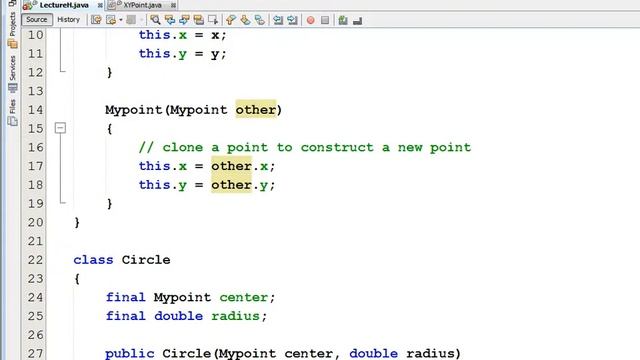Click the Last Edit toolbar icon
This screenshot has width=640, height=360.
click(x=96, y=20)
